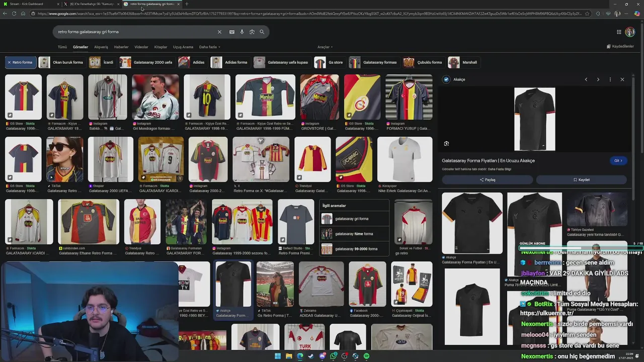Switch to Haberler tab
The image size is (644, 362).
point(121,47)
